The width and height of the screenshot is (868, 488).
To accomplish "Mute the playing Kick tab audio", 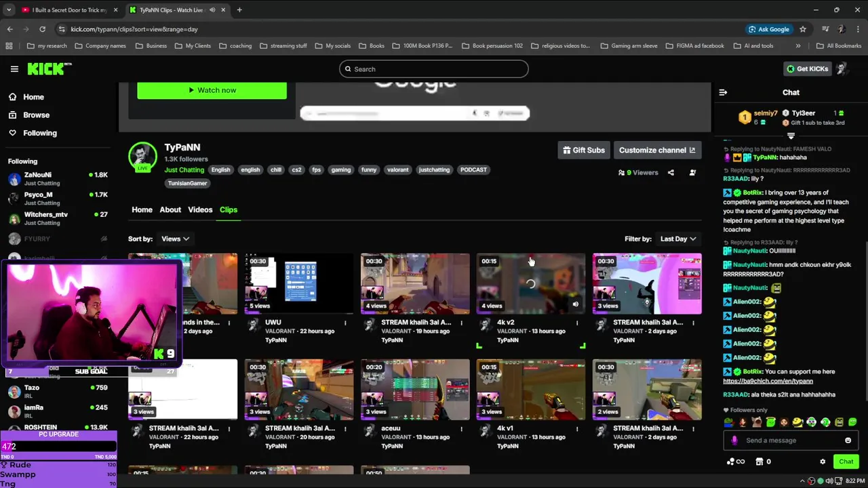I will click(212, 10).
